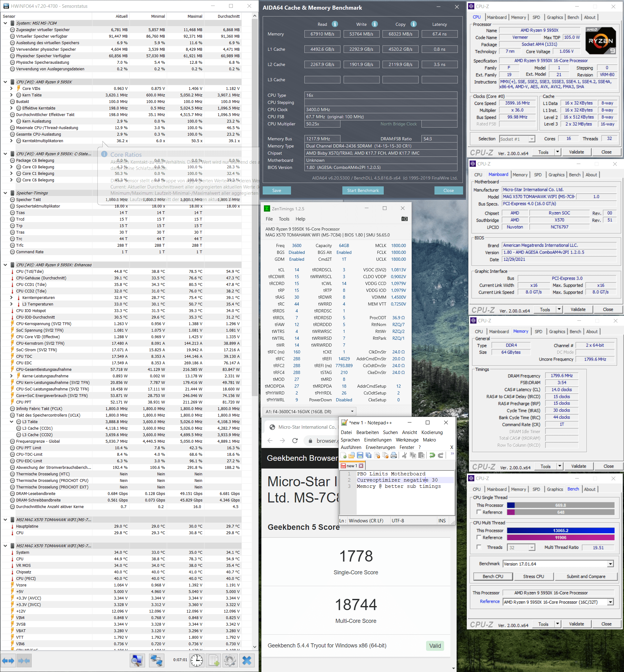This screenshot has width=624, height=672.
Task: Click browser back arrow in Geekbench window
Action: [x=270, y=441]
